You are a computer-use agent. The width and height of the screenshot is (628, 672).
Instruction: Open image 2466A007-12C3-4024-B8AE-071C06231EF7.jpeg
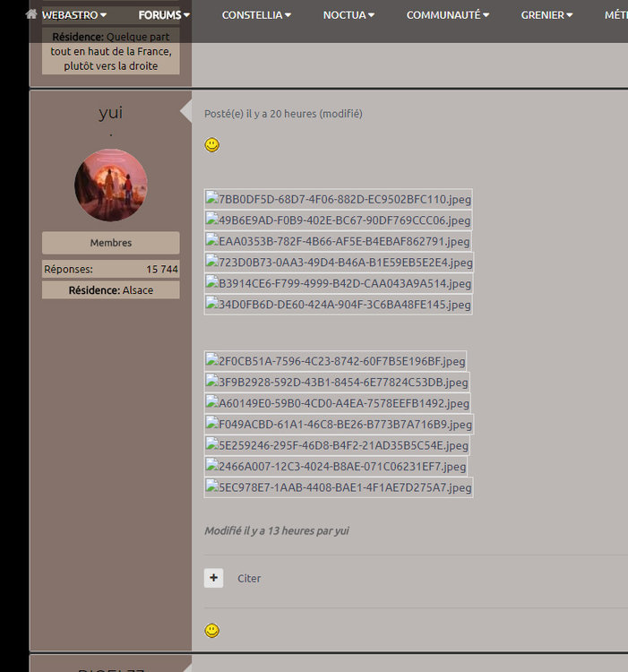click(x=336, y=466)
